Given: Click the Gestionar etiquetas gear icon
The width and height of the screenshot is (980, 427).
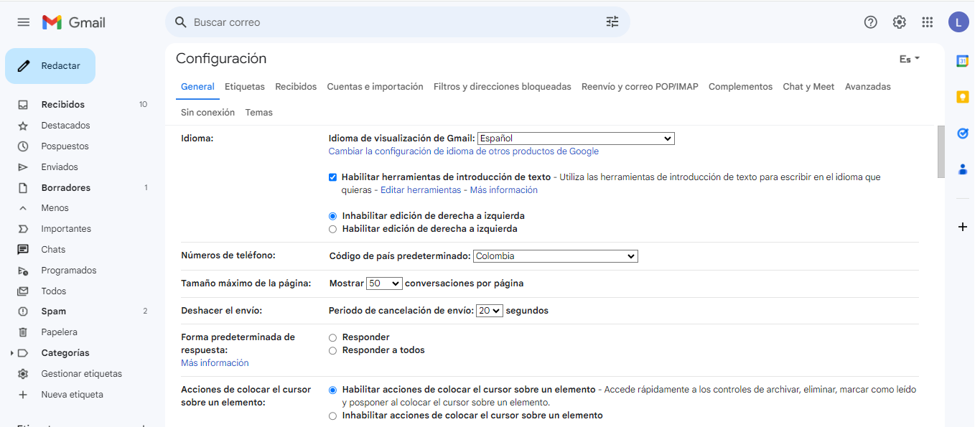Looking at the screenshot, I should (x=23, y=374).
